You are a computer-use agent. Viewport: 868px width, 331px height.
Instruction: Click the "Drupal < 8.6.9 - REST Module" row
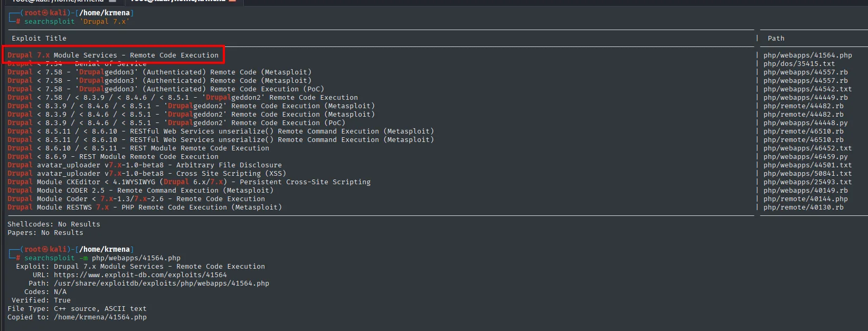pyautogui.click(x=113, y=157)
